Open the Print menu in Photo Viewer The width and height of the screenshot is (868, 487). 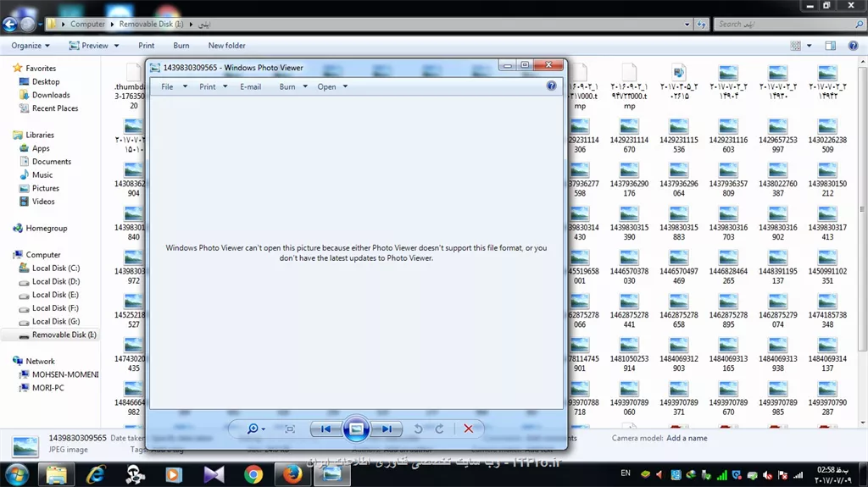213,87
